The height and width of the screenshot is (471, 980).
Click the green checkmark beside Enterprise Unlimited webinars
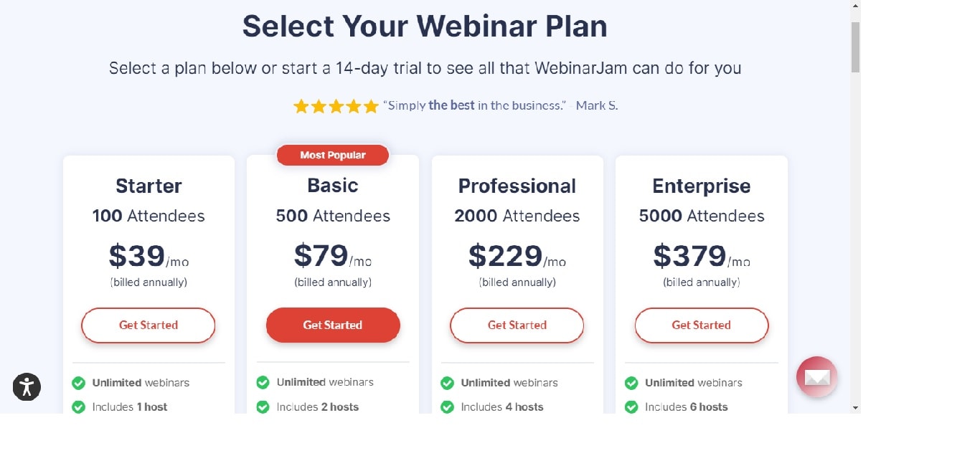[x=631, y=383]
